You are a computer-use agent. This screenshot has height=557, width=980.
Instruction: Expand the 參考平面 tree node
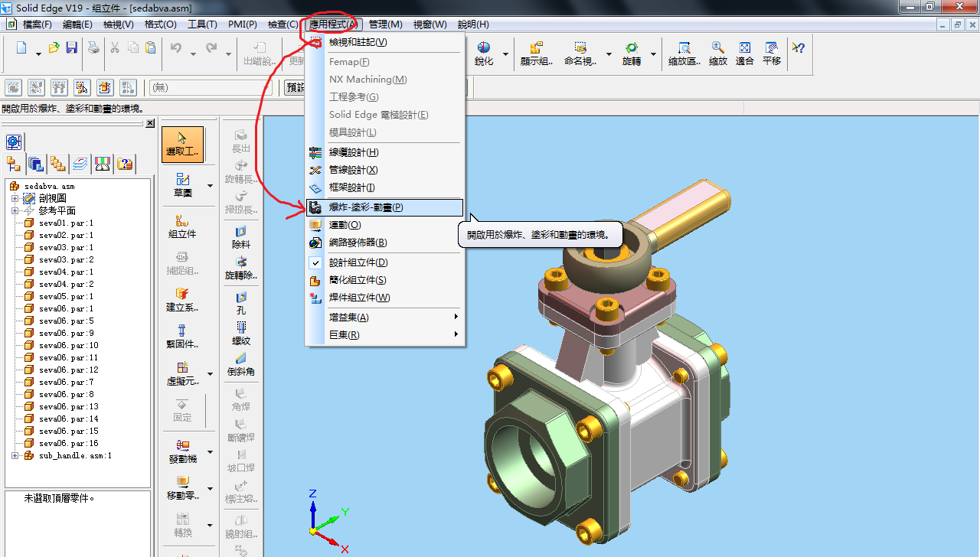(x=15, y=211)
